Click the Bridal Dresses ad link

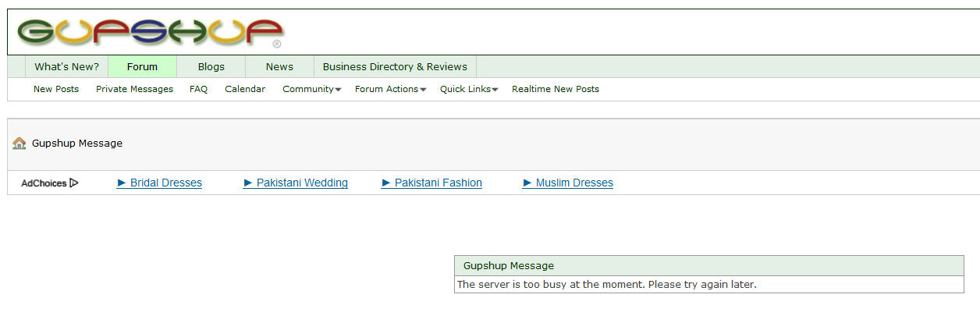point(165,183)
